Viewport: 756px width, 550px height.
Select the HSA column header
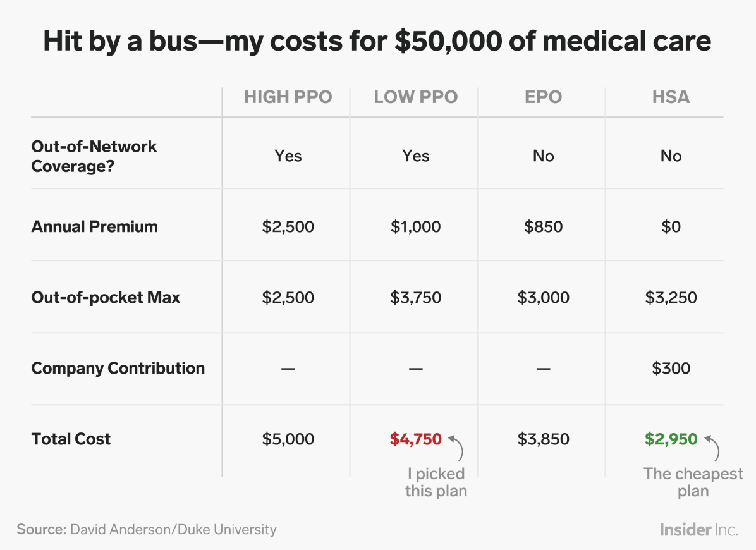click(671, 97)
